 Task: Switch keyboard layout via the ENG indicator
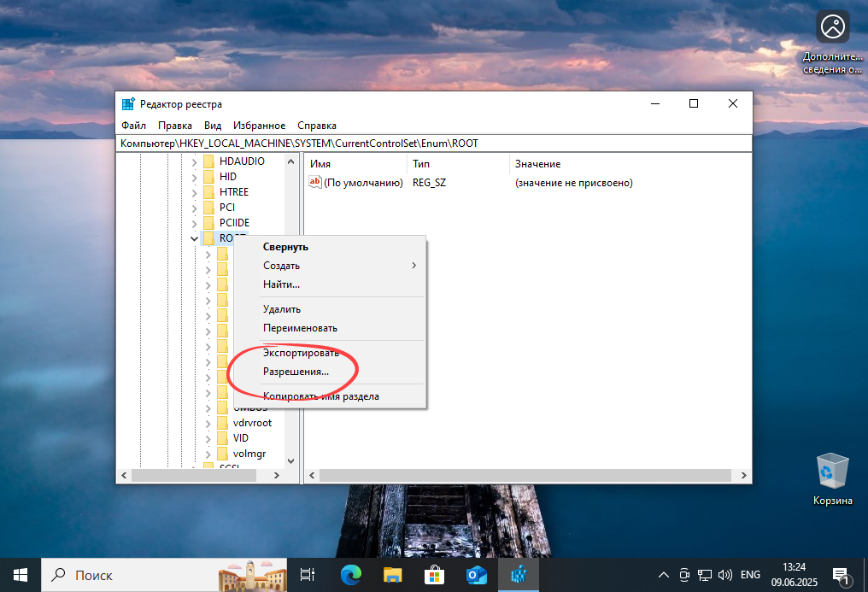[750, 575]
